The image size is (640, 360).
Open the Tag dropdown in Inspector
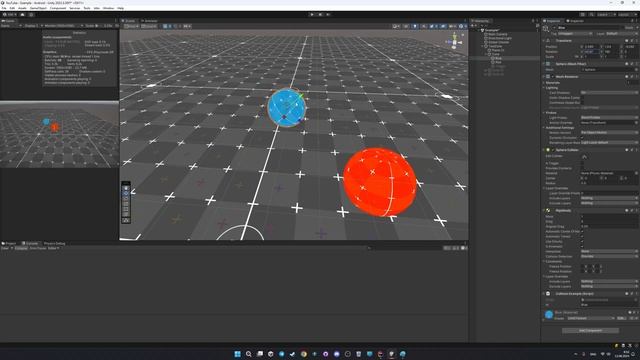[575, 34]
